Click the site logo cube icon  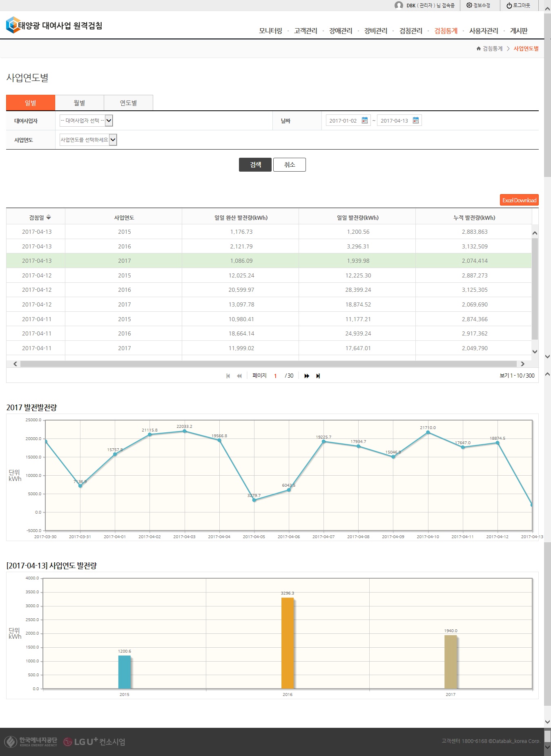13,25
